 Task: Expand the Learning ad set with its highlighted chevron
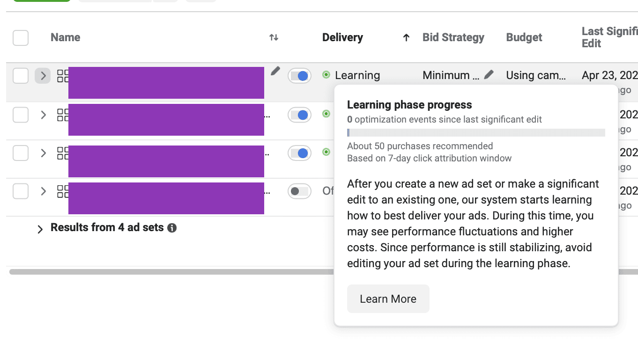pos(43,76)
